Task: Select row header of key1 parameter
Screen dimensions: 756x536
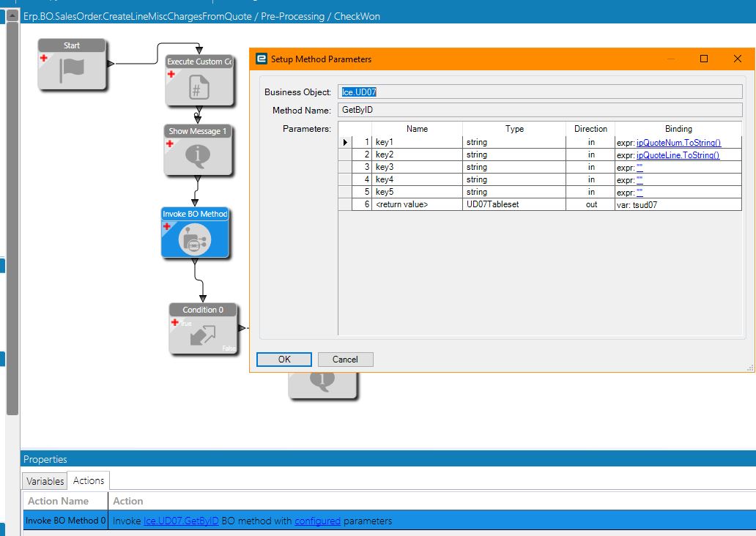Action: point(345,142)
